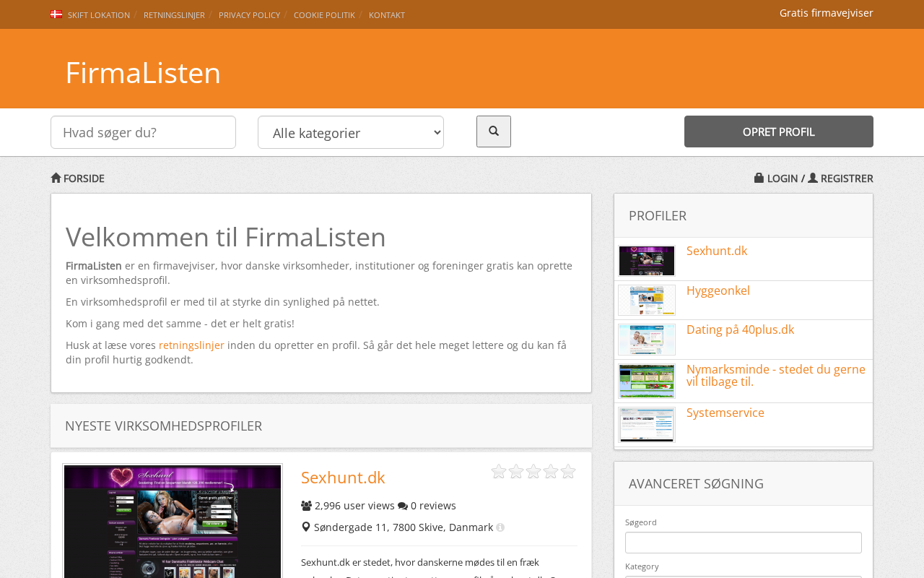The image size is (924, 578).
Task: Click the Nymarksminde sidebar thumbnail
Action: coord(647,381)
